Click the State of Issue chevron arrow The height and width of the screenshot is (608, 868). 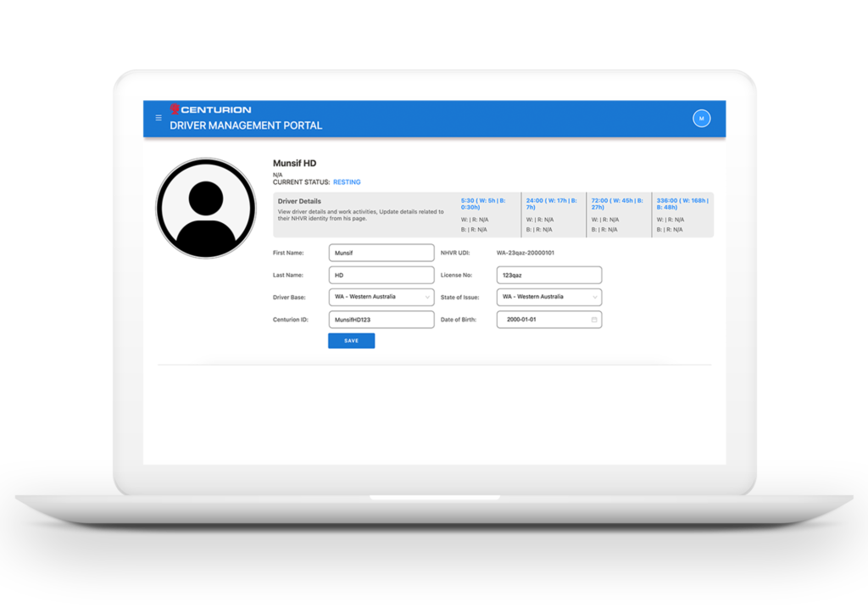595,298
